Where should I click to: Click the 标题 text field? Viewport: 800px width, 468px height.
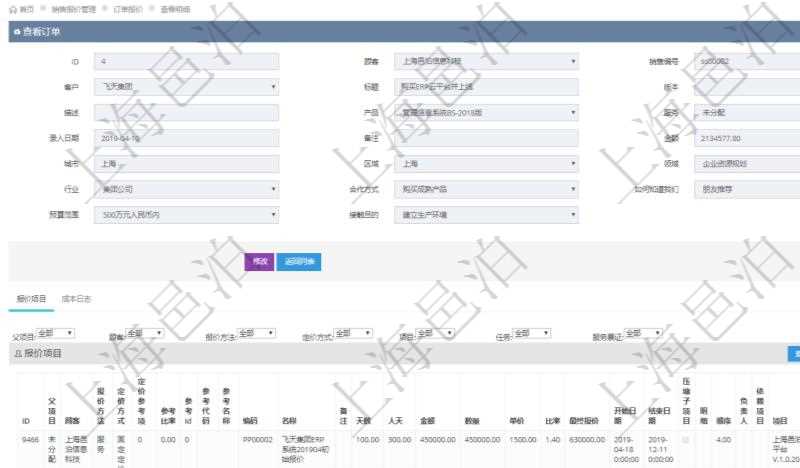486,87
